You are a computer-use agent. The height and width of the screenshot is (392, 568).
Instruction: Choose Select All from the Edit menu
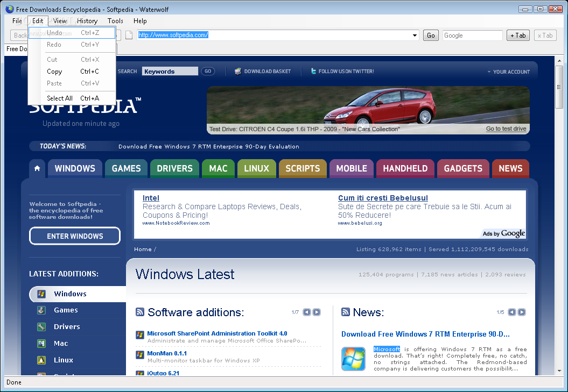(x=72, y=98)
